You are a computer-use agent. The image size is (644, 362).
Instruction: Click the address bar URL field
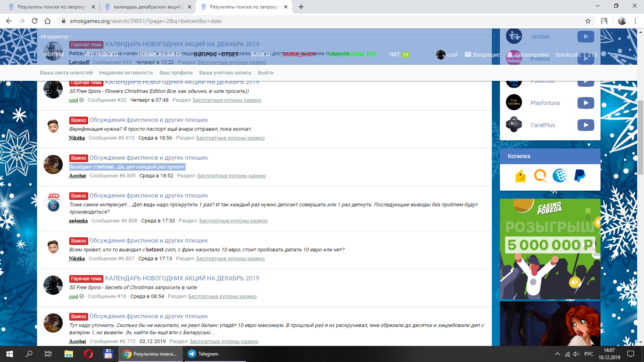(322, 21)
